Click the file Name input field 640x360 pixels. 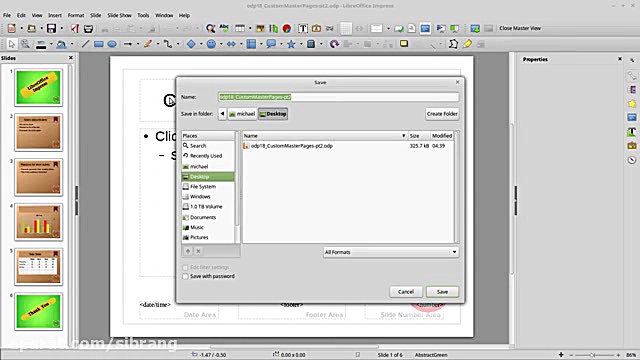pyautogui.click(x=338, y=97)
